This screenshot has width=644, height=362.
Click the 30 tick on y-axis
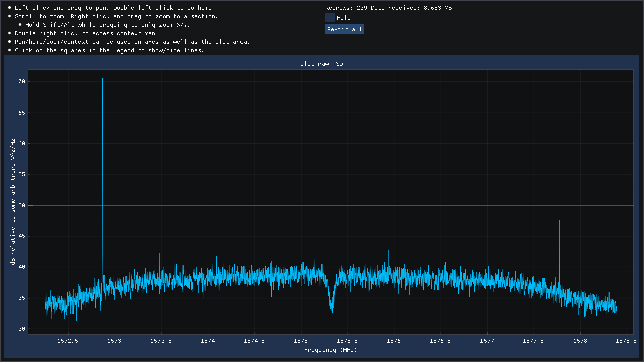21,329
